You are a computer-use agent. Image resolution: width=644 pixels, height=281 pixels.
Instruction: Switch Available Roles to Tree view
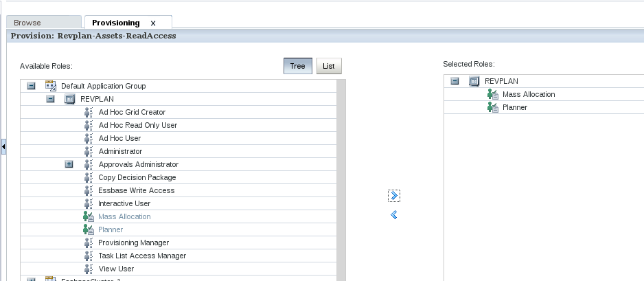(298, 66)
